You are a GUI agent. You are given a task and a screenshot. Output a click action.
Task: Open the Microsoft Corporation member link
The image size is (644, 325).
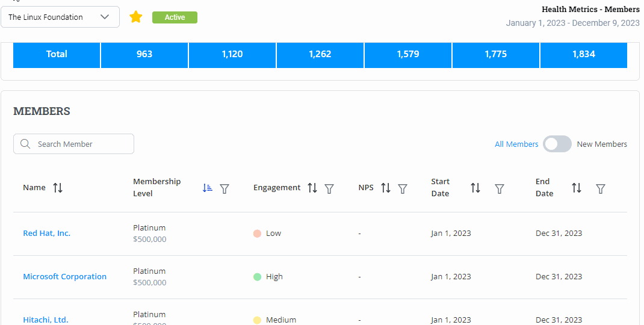pos(64,277)
